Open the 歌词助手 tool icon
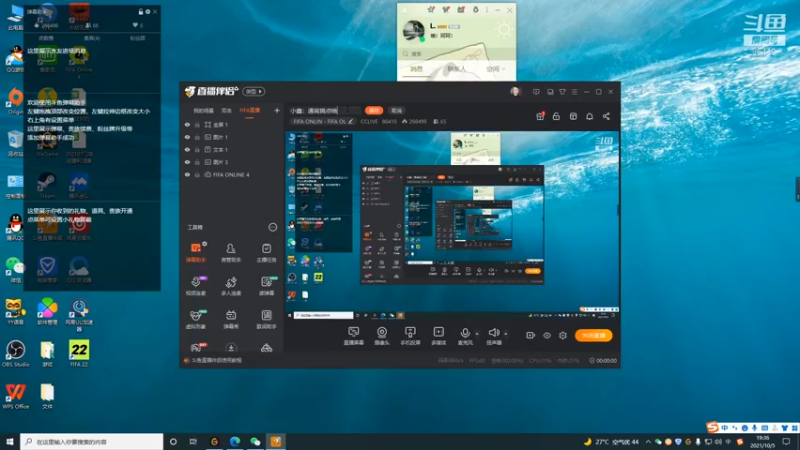 (266, 319)
